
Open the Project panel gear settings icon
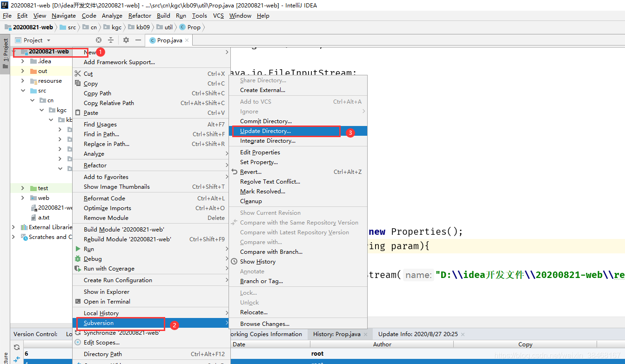(126, 40)
